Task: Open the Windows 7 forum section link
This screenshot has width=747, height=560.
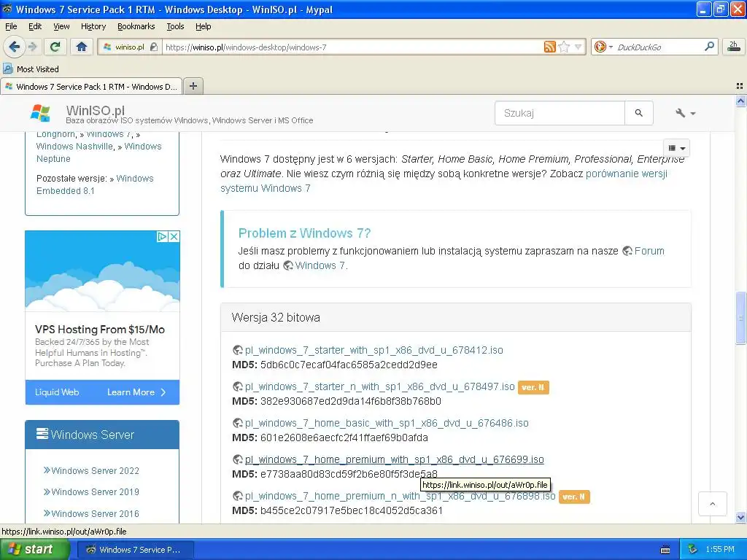Action: (320, 265)
